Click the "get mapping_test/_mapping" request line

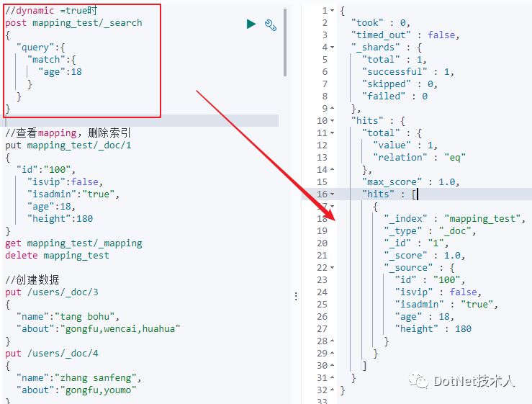[x=73, y=243]
